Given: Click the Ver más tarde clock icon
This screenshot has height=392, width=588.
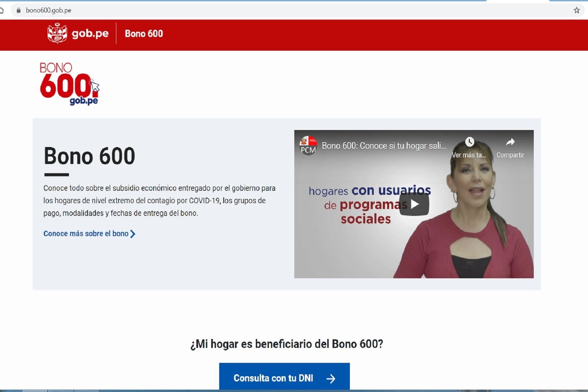Looking at the screenshot, I should [469, 142].
